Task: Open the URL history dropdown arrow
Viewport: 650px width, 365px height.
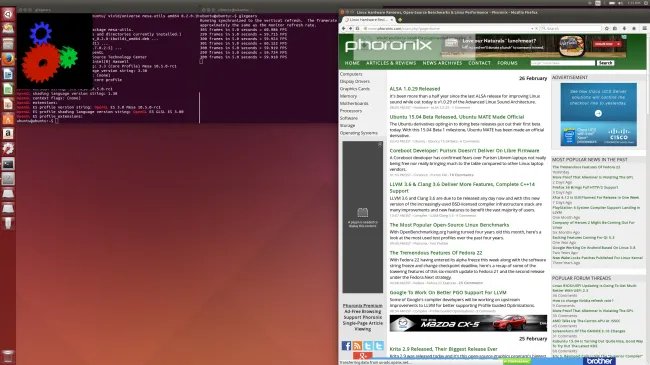Action: pos(532,28)
